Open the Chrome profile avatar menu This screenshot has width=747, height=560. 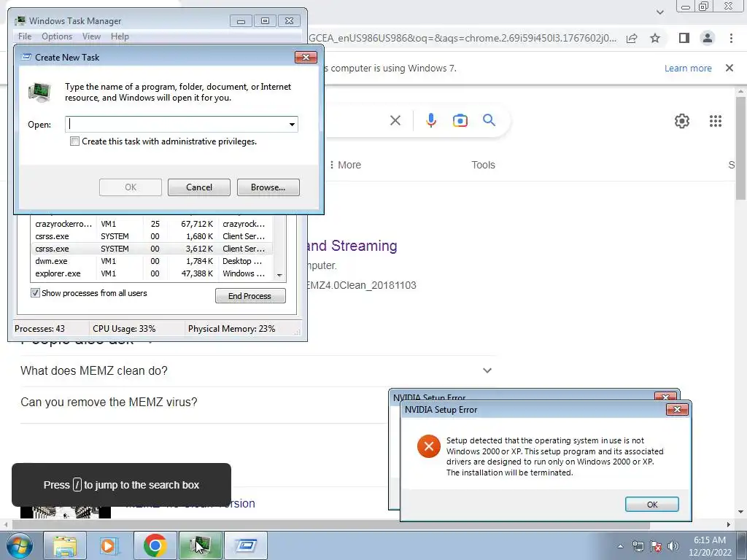click(x=708, y=38)
